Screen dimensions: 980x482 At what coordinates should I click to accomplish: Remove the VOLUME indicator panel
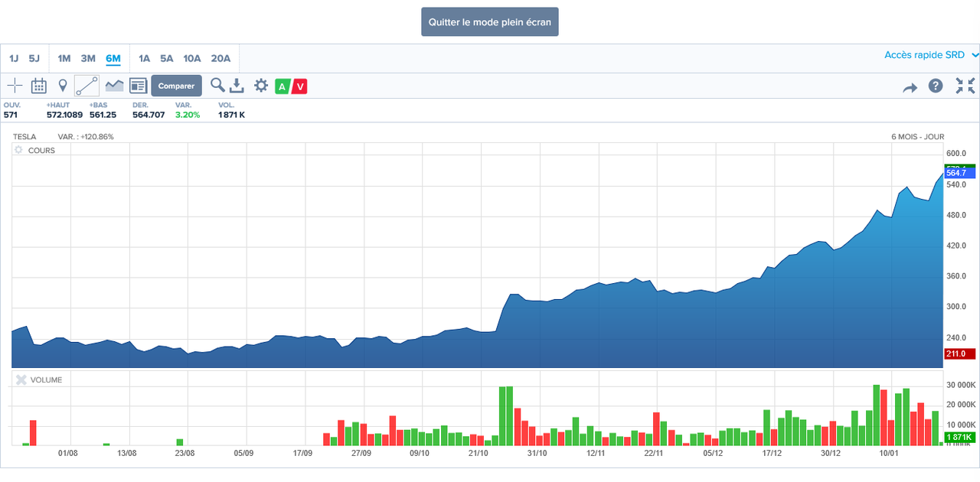(x=21, y=379)
